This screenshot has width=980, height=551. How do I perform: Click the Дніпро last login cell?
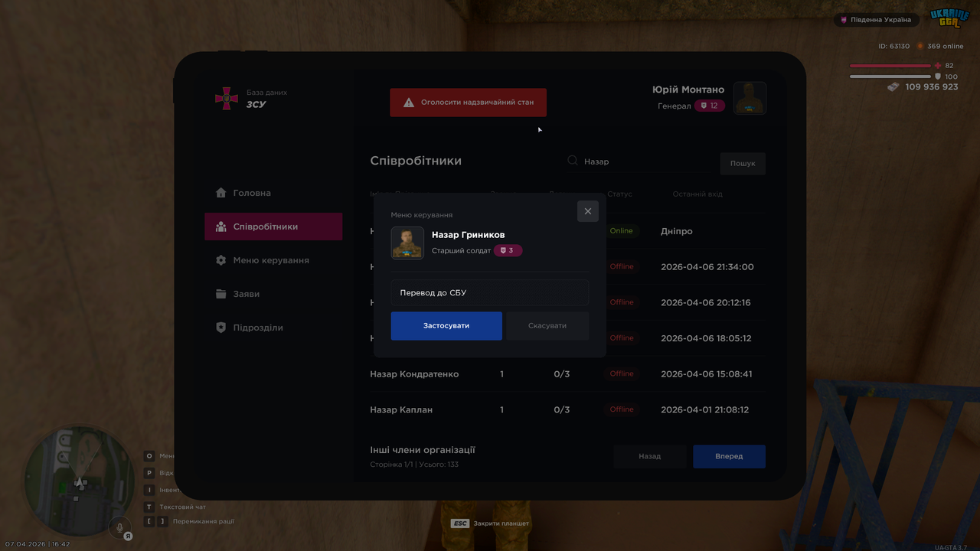coord(677,231)
